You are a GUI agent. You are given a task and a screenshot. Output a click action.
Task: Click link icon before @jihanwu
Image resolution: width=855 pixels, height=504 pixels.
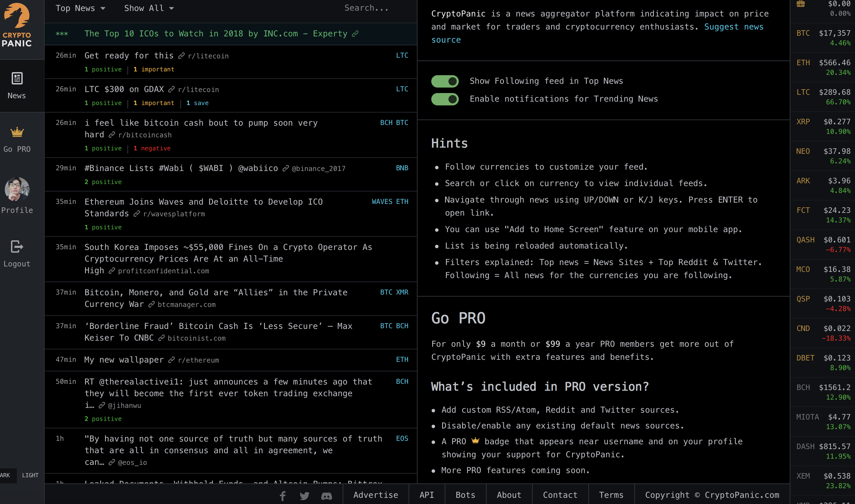pyautogui.click(x=102, y=405)
